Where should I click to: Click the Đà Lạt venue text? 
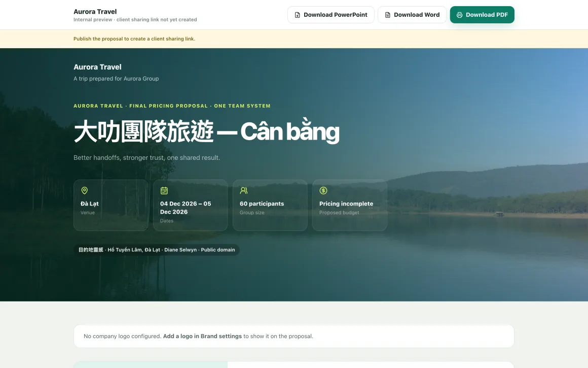(x=90, y=204)
